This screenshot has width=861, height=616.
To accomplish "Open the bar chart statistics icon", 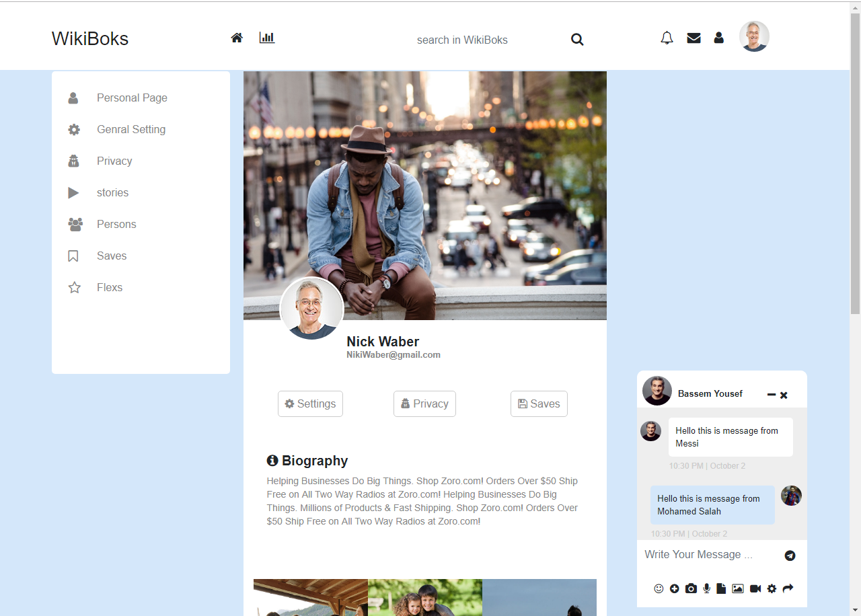I will point(267,38).
